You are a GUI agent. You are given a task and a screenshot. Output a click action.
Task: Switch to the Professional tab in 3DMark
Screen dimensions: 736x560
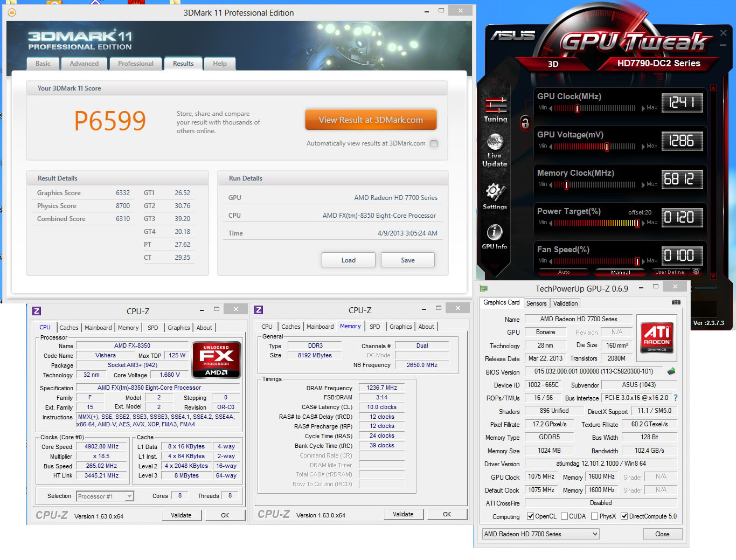click(x=136, y=64)
